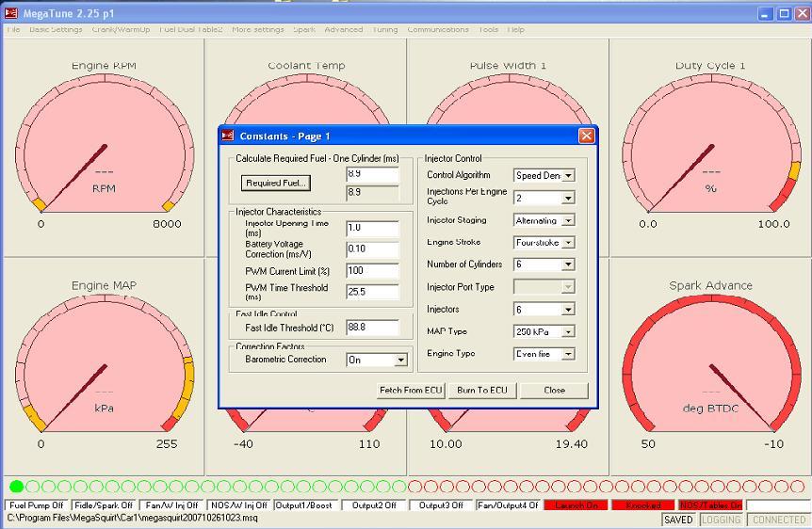Click the green indicator LED at bottom left

16,487
